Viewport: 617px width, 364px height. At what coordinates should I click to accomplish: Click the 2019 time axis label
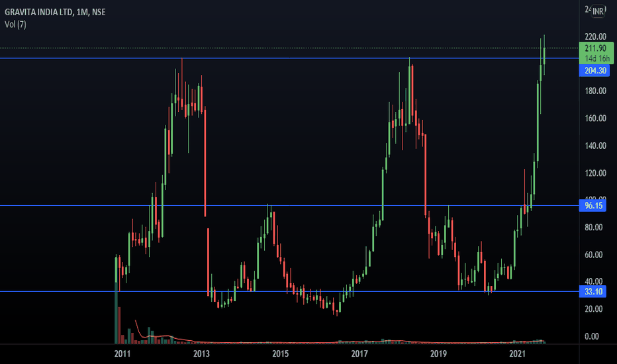439,354
